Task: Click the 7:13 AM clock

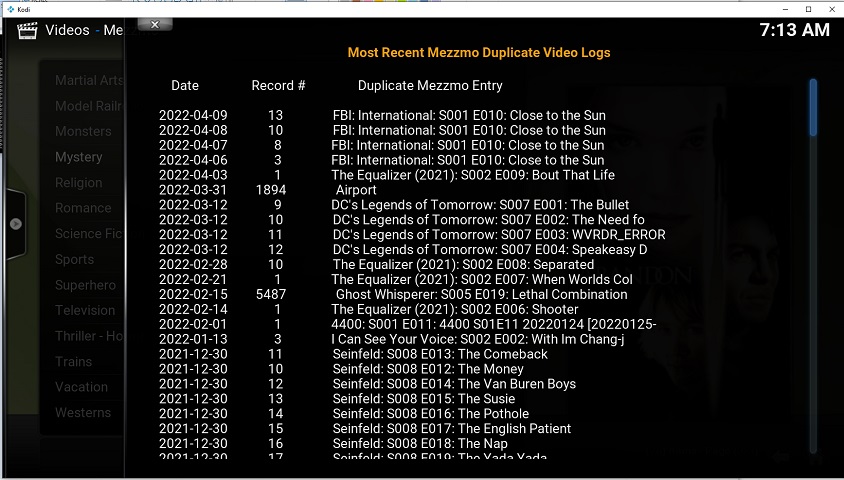Action: tap(794, 30)
